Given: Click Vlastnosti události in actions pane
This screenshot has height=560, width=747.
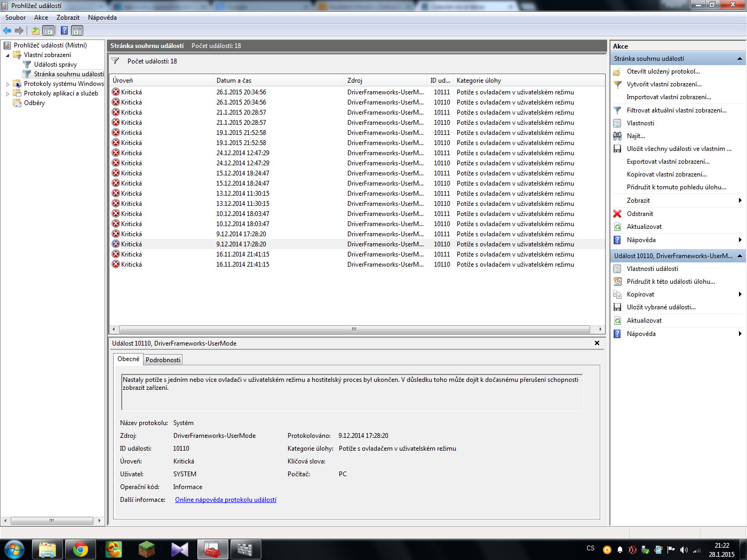Looking at the screenshot, I should click(652, 269).
